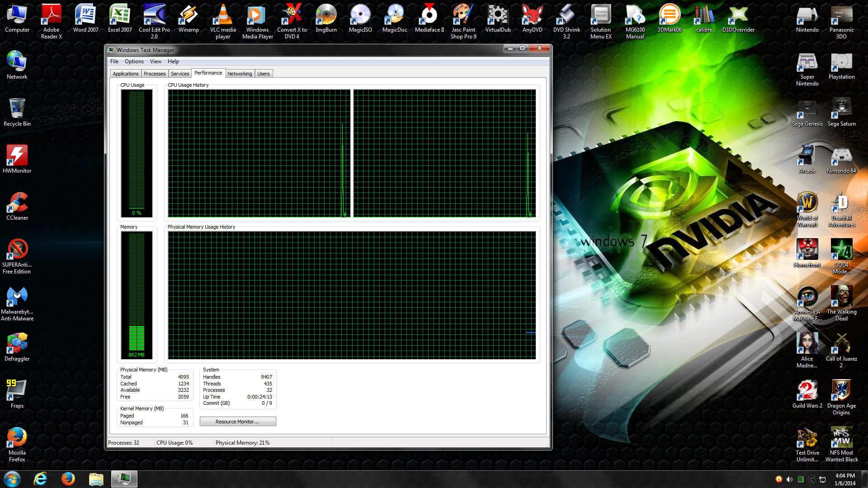Click the Physical Memory Usage History graph

point(352,295)
